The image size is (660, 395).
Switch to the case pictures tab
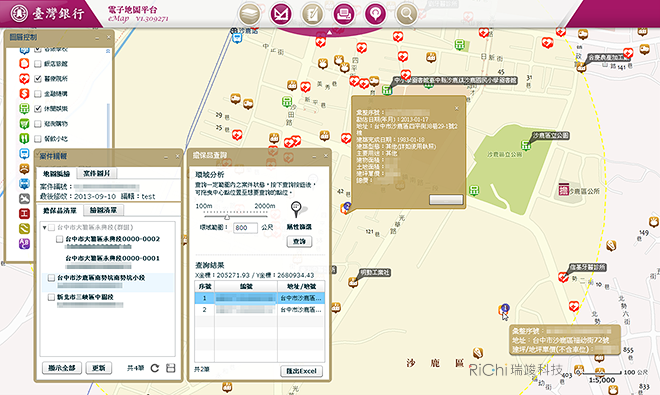pos(97,173)
